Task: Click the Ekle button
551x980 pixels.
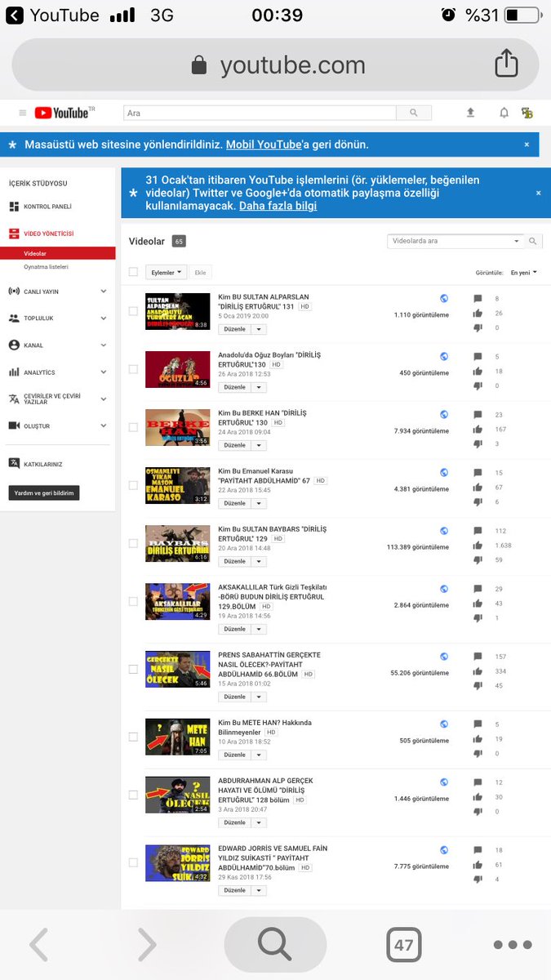Action: point(200,272)
